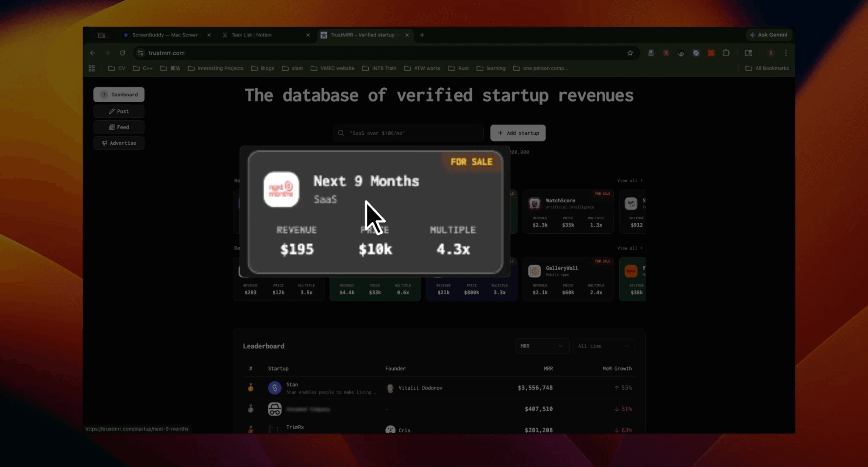868x467 pixels.
Task: Click the first View all link above WatchScore
Action: point(630,181)
